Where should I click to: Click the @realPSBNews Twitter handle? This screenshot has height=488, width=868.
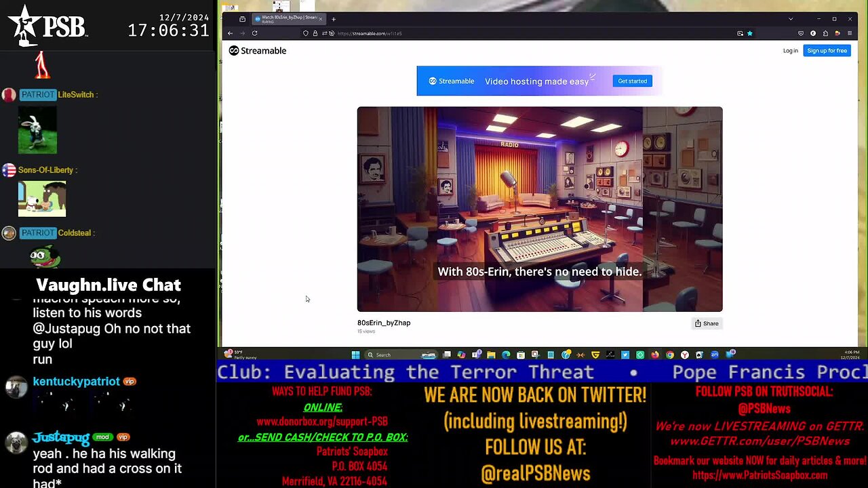536,473
